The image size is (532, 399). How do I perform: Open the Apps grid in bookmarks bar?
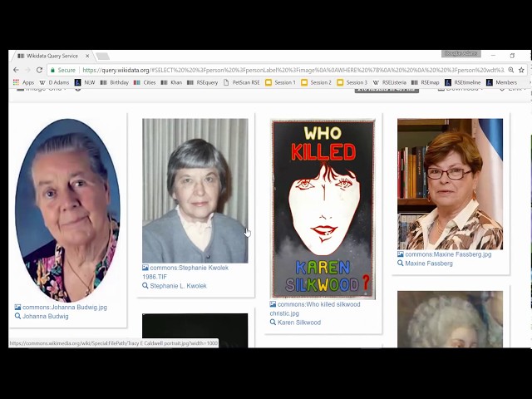[23, 82]
